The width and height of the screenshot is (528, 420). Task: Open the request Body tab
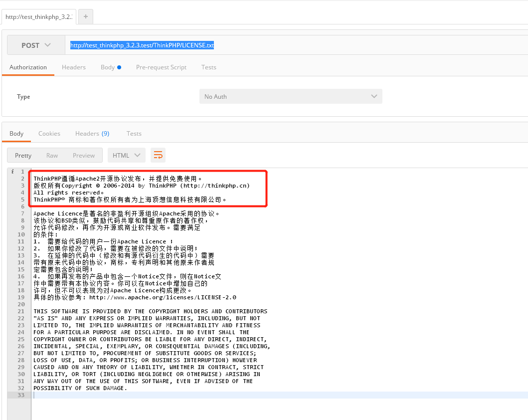coord(111,67)
